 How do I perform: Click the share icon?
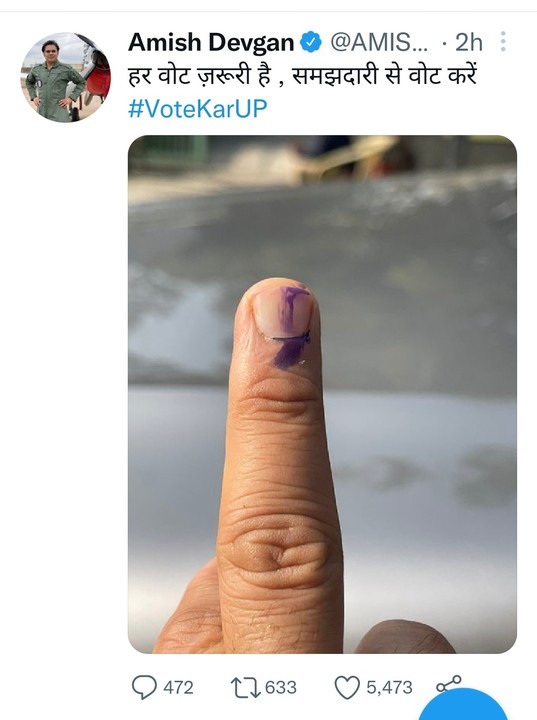(448, 684)
